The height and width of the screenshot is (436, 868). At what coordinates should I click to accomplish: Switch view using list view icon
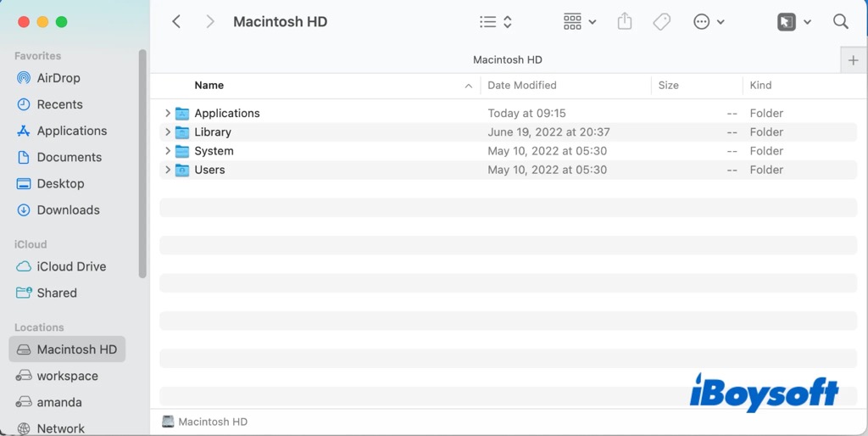[x=487, y=21]
